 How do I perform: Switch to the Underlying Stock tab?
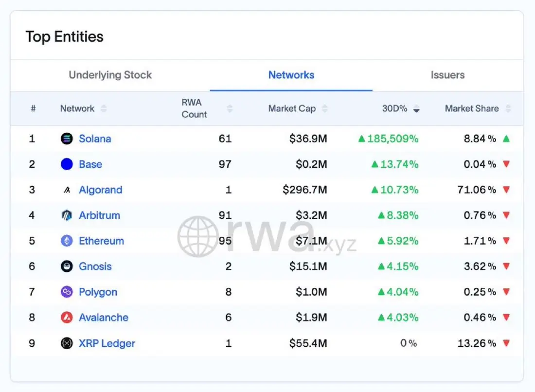[x=110, y=75]
